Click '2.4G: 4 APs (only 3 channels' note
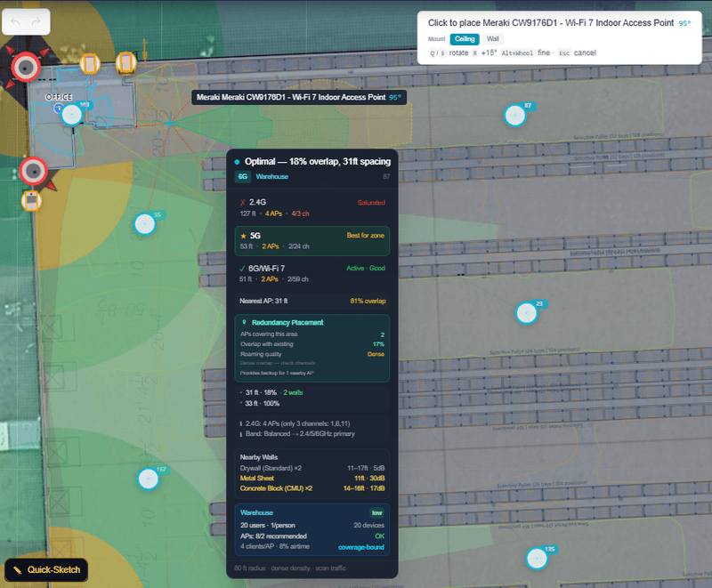This screenshot has width=712, height=588. (297, 423)
